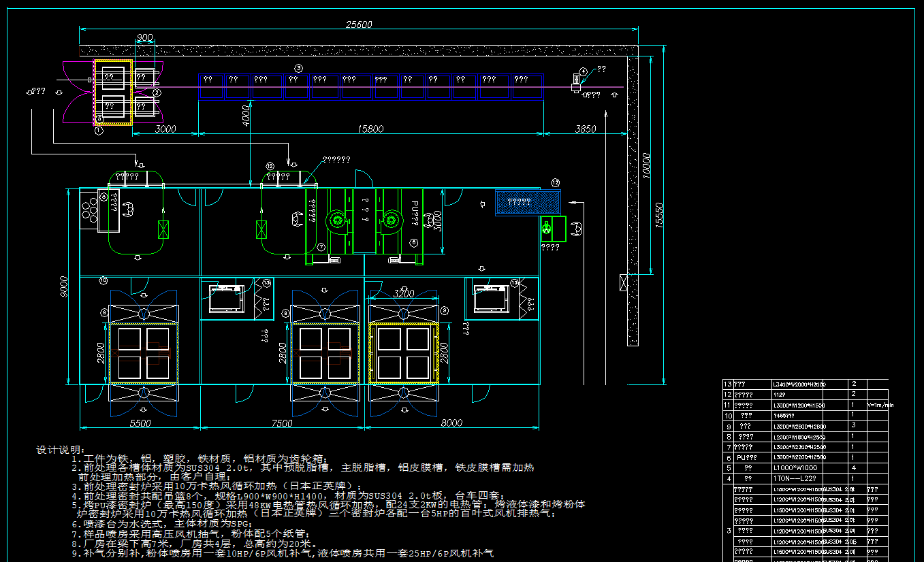Select the 3200 dimension text
Viewport: 924px width, 562px height.
404,295
